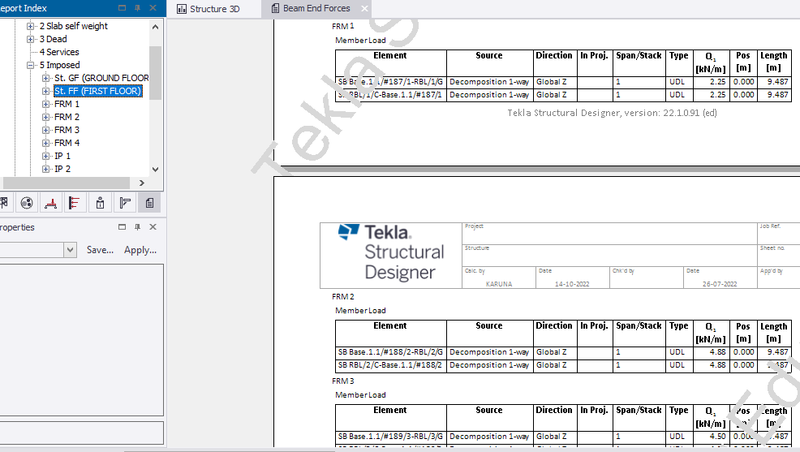Select the FRM 3 label in tree

(67, 130)
